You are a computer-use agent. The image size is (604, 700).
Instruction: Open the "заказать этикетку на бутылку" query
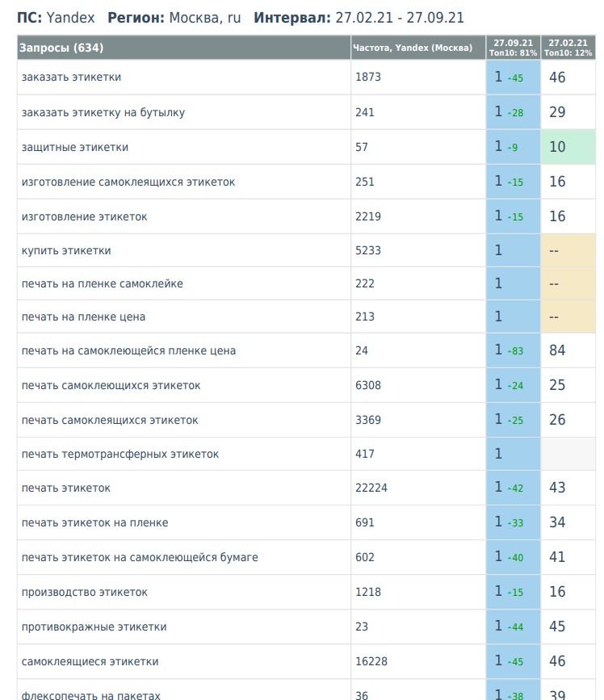(x=103, y=112)
